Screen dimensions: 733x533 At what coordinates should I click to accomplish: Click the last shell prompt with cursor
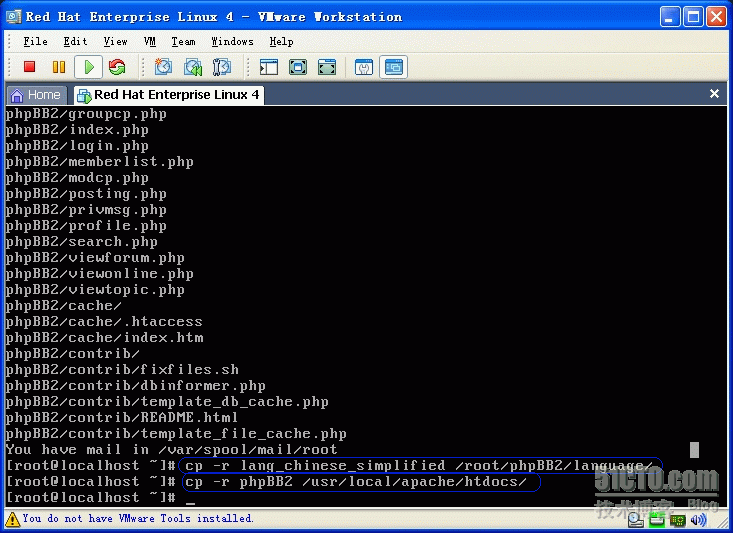click(x=101, y=498)
